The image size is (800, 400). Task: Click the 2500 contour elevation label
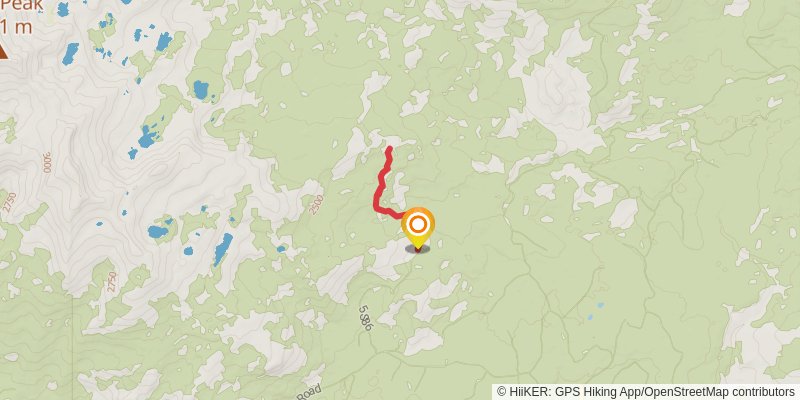coord(316,205)
